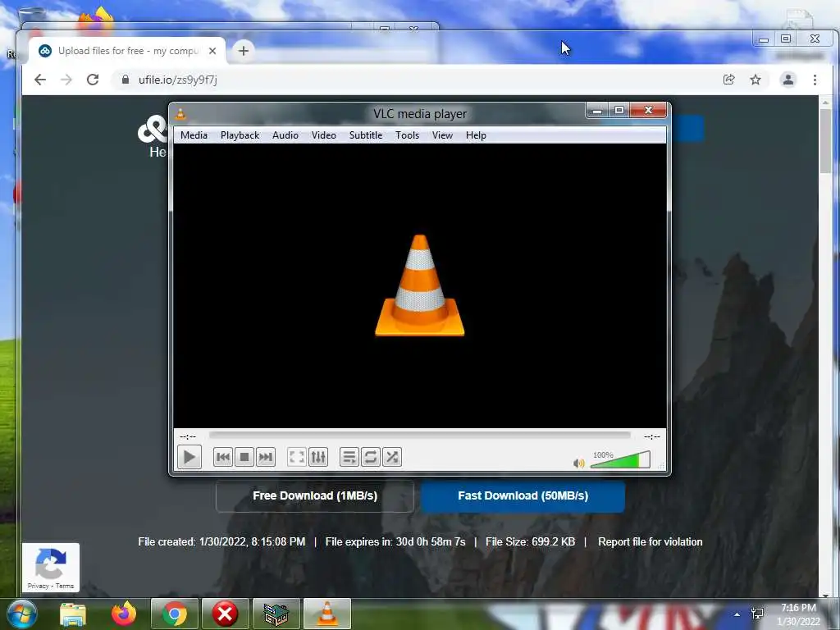This screenshot has height=630, width=840.
Task: Stop playback in VLC
Action: (x=244, y=457)
